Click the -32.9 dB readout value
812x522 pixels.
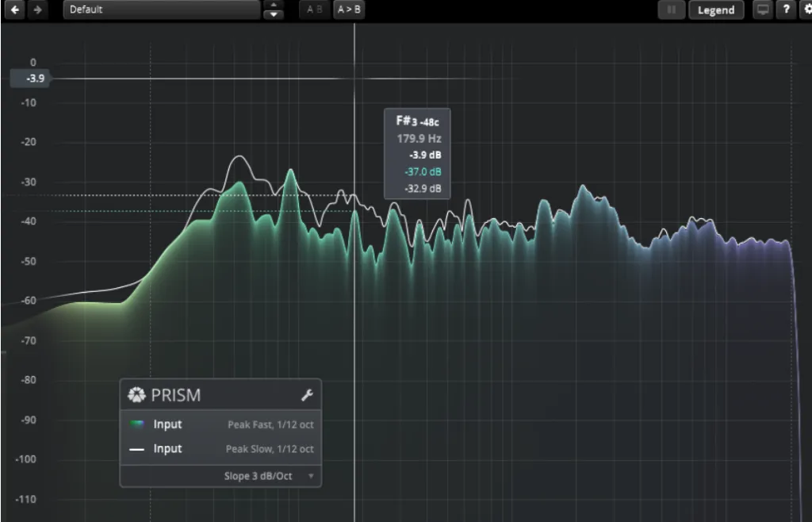click(423, 189)
